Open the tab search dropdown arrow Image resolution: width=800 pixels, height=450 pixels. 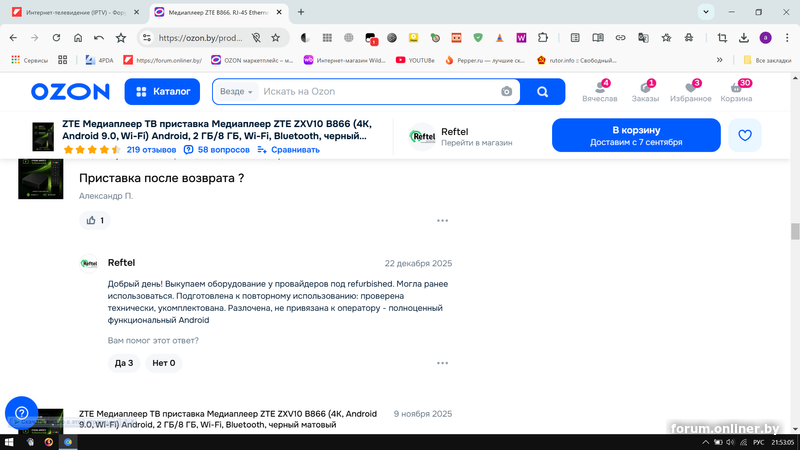[706, 12]
